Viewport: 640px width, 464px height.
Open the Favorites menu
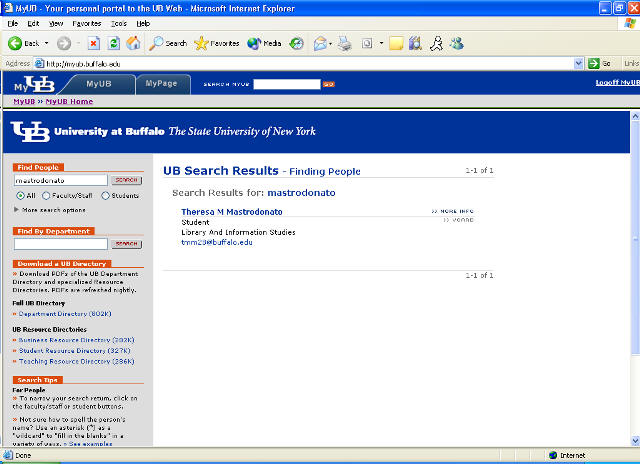coord(87,24)
